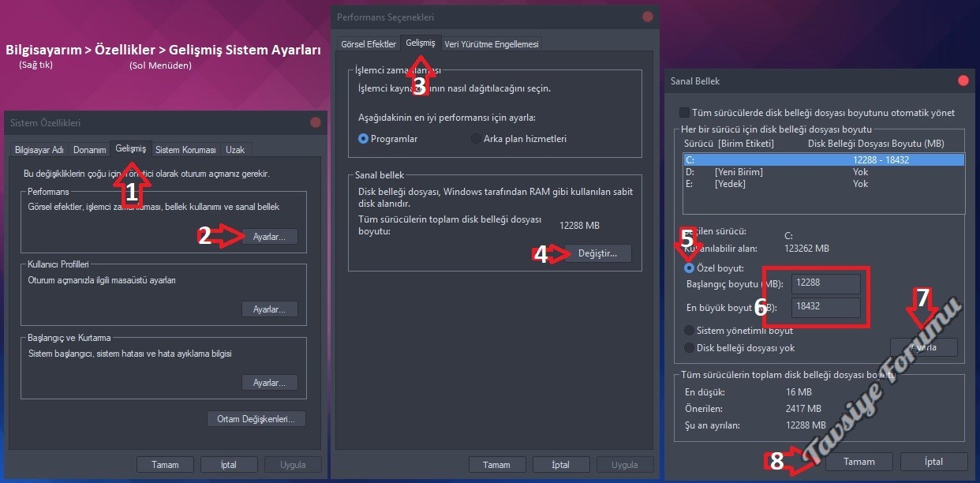Click the Başlangıç boyutu input field
Screen dimensions: 980x483
tap(826, 283)
